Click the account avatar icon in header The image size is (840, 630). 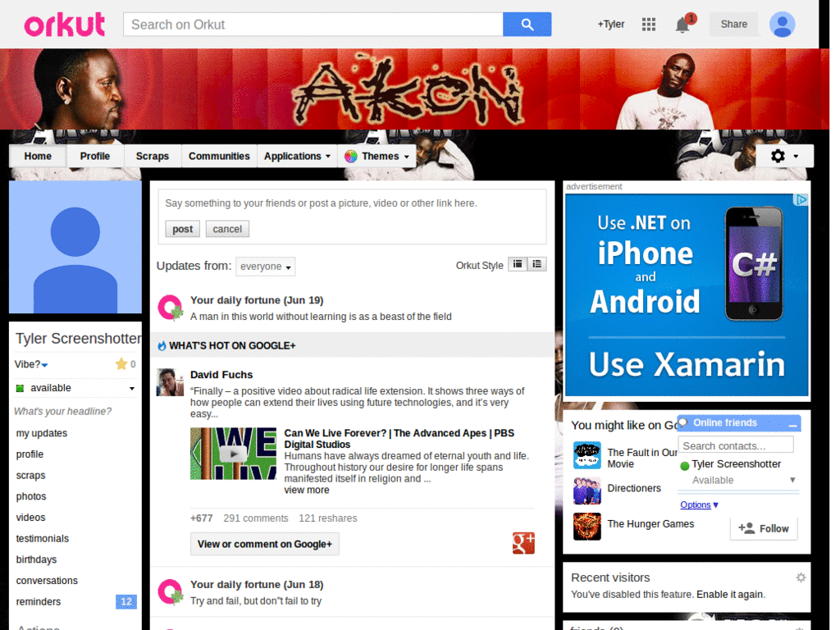[x=782, y=25]
